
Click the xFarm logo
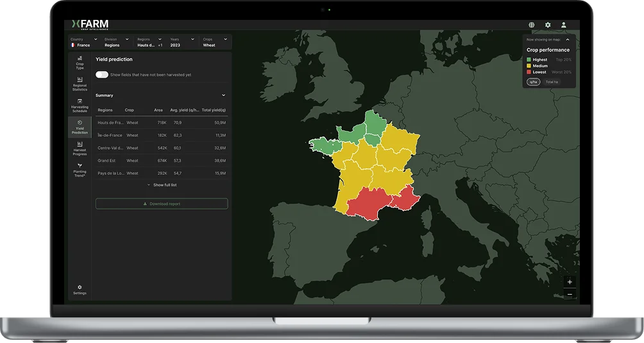[x=90, y=24]
